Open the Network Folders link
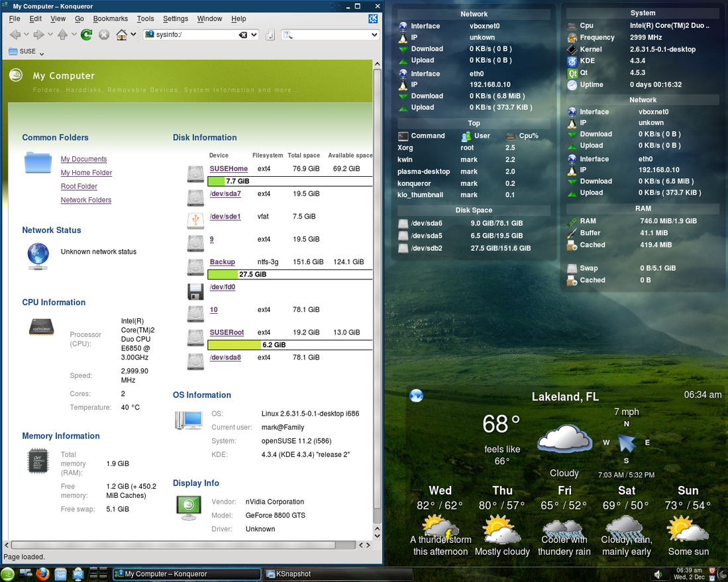 [86, 200]
